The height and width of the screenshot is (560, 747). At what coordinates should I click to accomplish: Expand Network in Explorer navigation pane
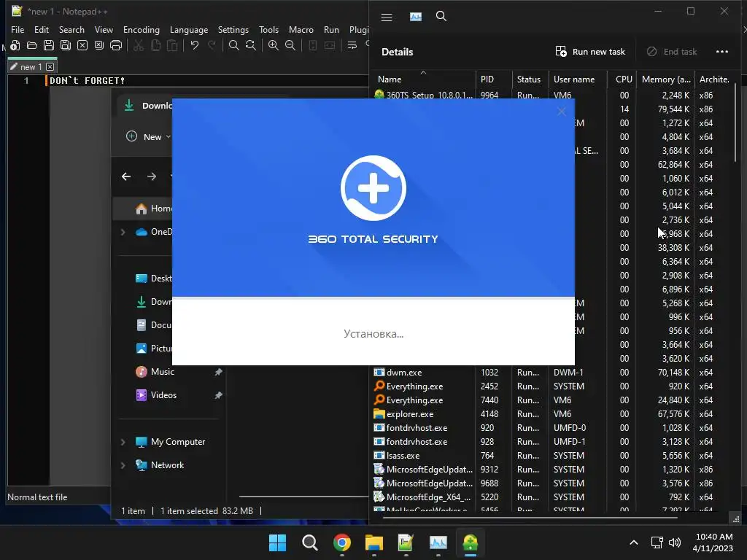click(x=123, y=465)
